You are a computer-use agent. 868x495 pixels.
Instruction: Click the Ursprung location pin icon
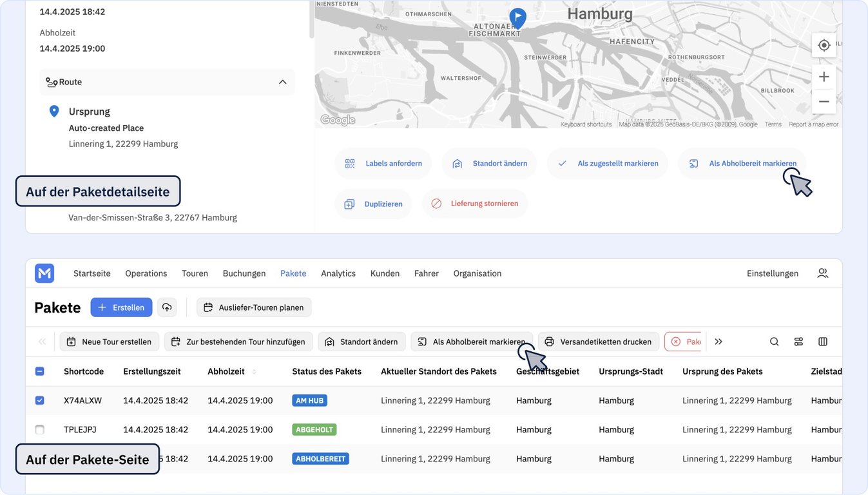(x=54, y=112)
